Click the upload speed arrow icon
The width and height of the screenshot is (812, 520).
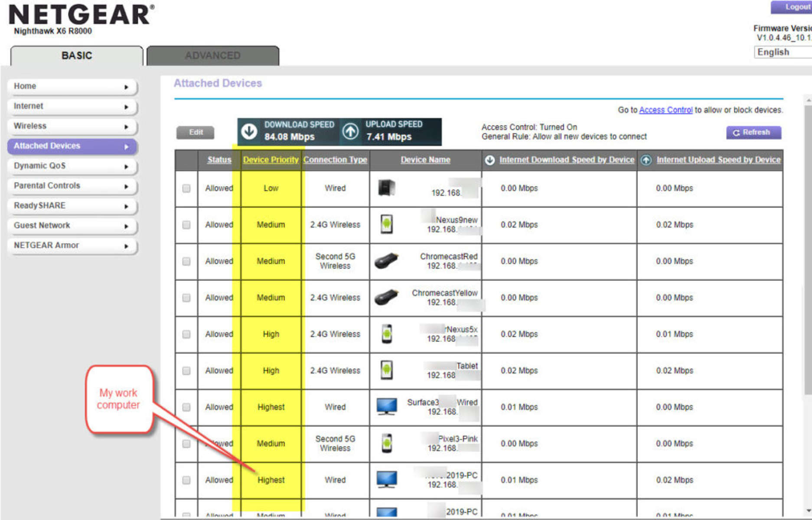[350, 131]
